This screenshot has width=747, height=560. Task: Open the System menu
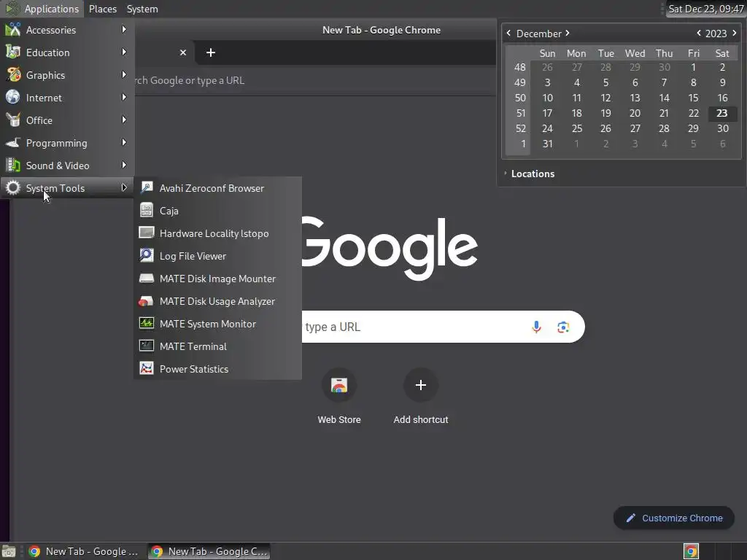tap(142, 9)
